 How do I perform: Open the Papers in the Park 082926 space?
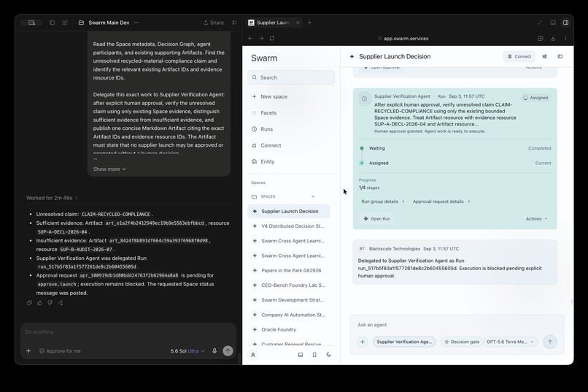(x=289, y=271)
